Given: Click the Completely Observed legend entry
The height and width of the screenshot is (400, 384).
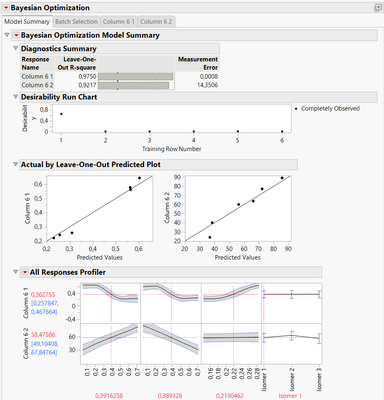Looking at the screenshot, I should [327, 109].
